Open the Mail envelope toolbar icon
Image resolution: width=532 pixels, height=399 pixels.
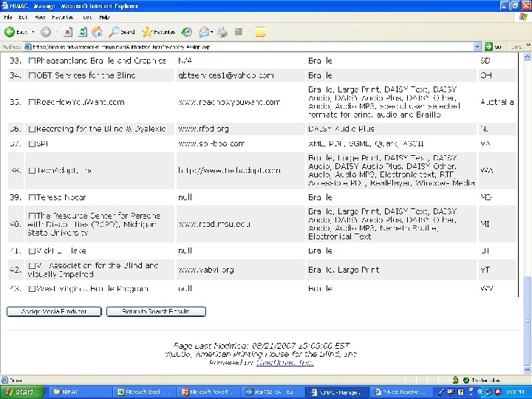coord(204,32)
